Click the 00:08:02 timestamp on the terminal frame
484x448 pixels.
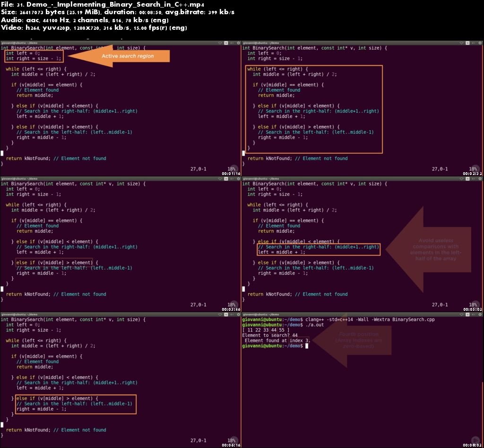473,445
